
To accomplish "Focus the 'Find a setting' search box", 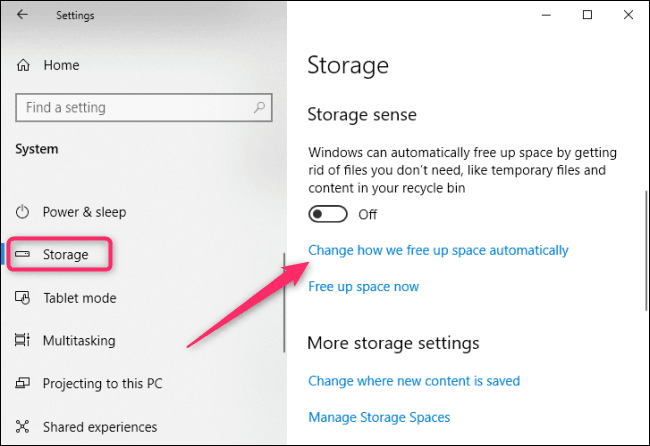I will 135,107.
